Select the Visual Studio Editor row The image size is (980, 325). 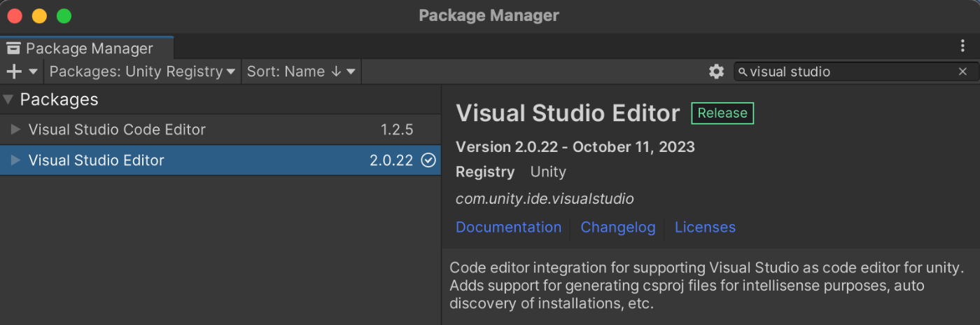(x=220, y=160)
